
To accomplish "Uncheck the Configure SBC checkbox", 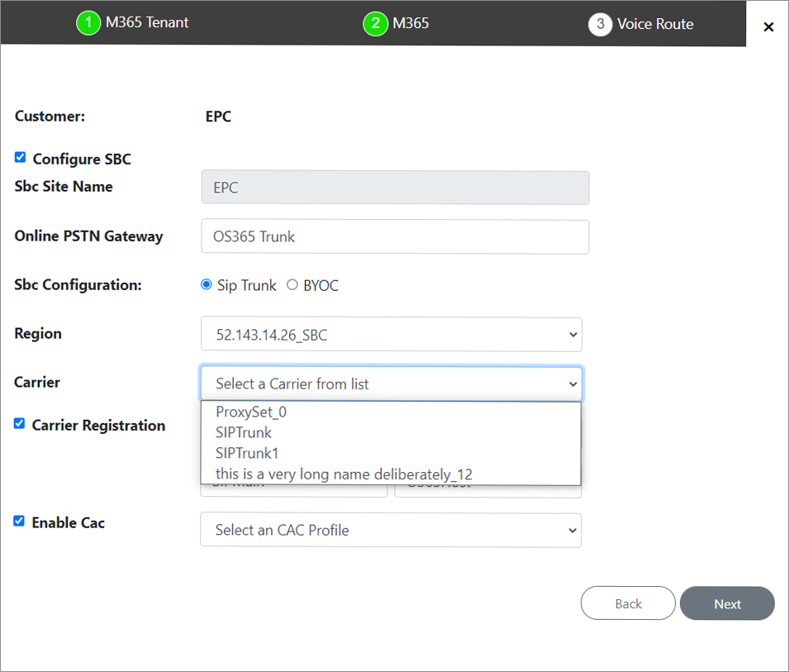I will (x=21, y=157).
